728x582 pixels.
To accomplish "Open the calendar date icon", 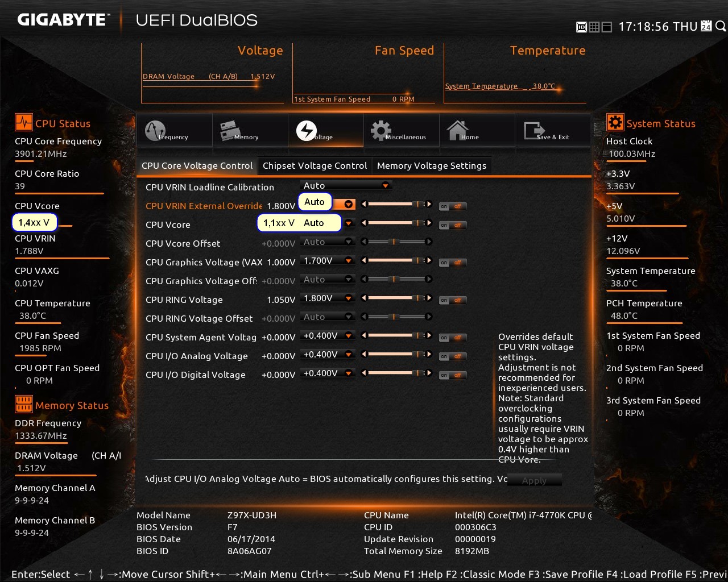I will (706, 26).
